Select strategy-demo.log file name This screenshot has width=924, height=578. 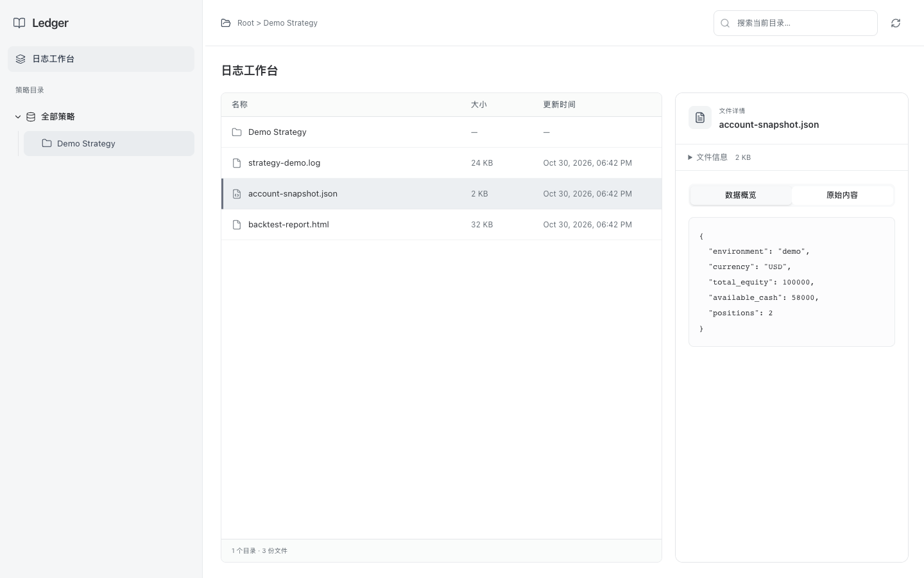(x=284, y=163)
